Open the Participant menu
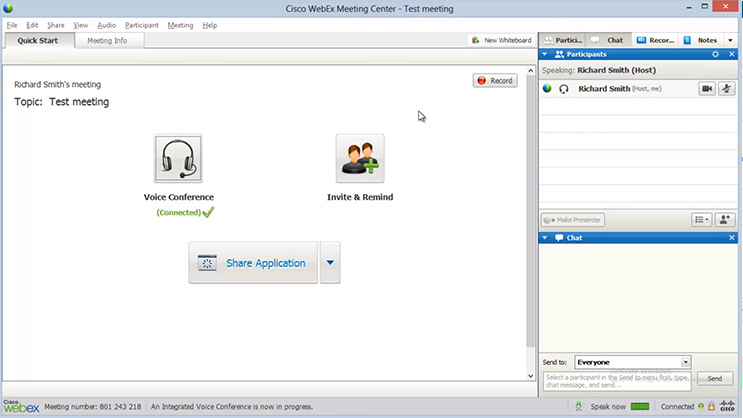 pyautogui.click(x=142, y=25)
